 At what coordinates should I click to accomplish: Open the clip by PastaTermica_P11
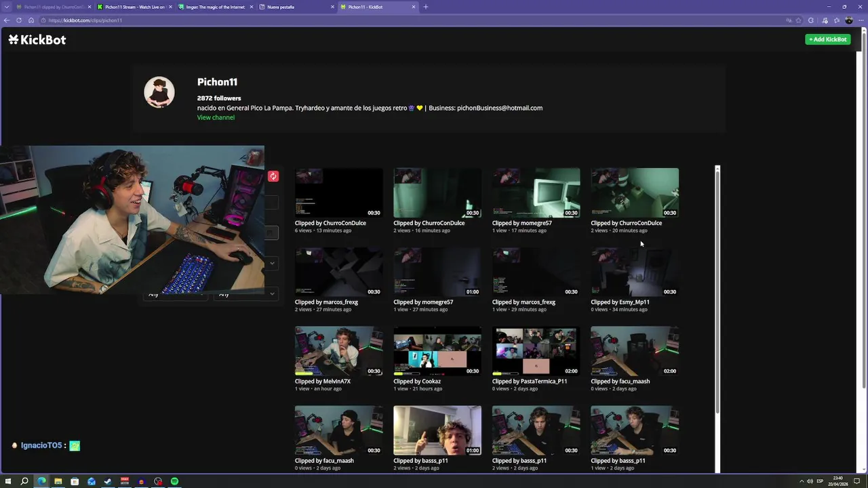(x=536, y=351)
